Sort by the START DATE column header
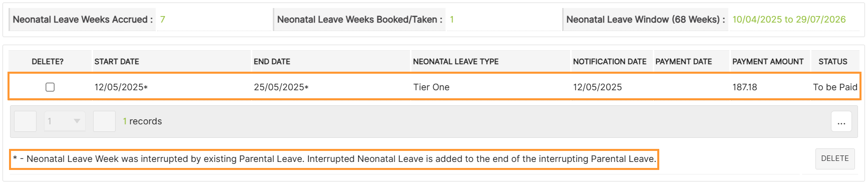Screen dimensions: 868x184 tap(117, 62)
